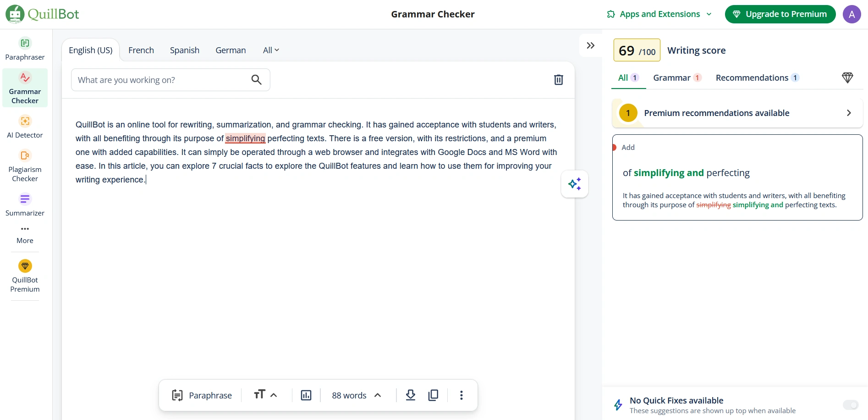Click the statistics icon in bottom toolbar
868x420 pixels.
306,395
